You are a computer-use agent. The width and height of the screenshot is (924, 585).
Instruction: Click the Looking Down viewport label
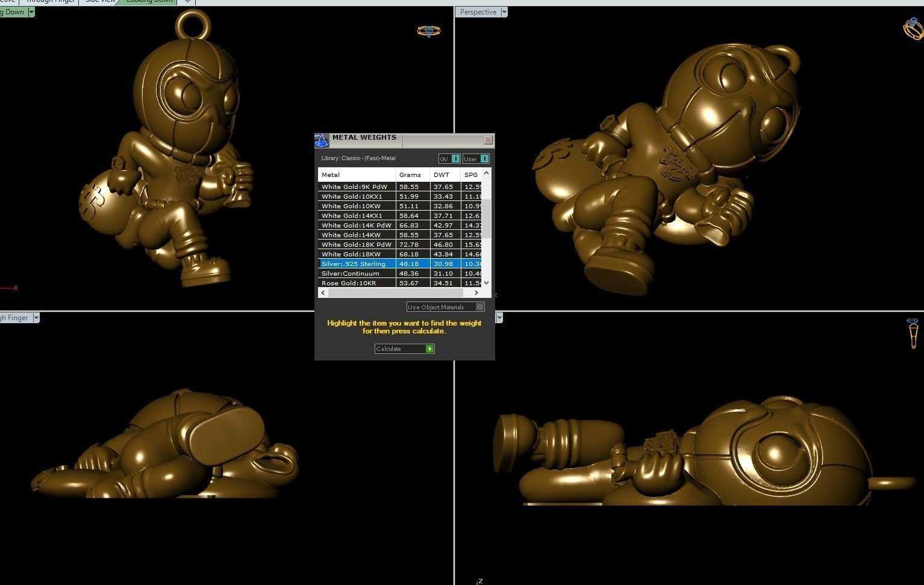pos(13,12)
